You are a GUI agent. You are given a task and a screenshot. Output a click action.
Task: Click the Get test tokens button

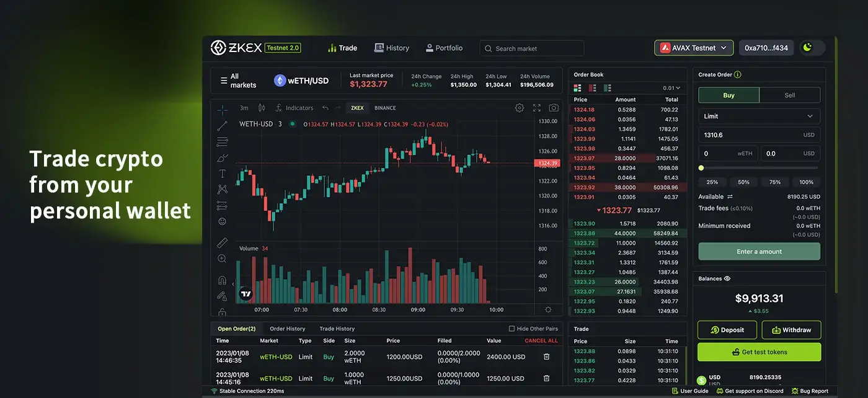pos(759,352)
